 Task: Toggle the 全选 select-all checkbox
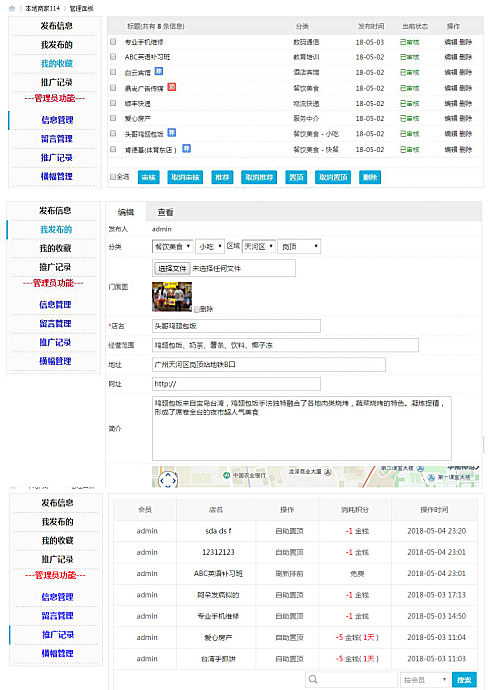[113, 177]
